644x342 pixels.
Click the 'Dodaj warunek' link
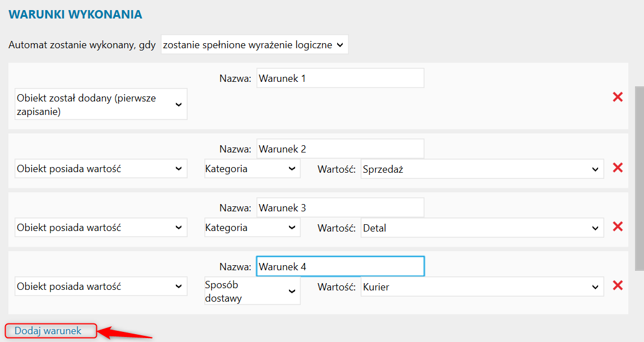[48, 331]
